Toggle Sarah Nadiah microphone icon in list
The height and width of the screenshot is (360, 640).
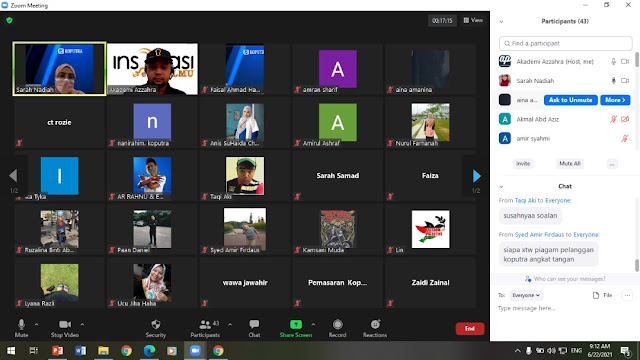(x=613, y=81)
